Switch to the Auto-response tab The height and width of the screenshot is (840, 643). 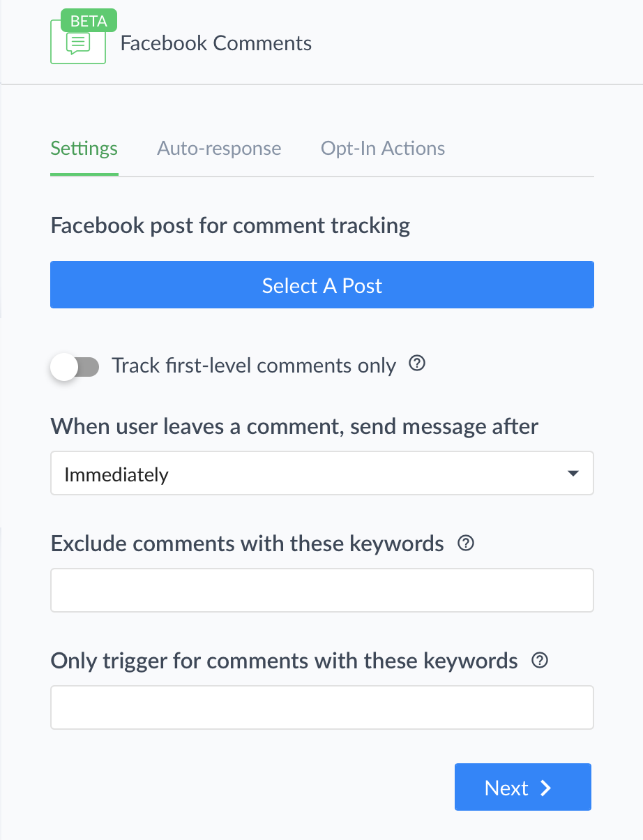[219, 149]
